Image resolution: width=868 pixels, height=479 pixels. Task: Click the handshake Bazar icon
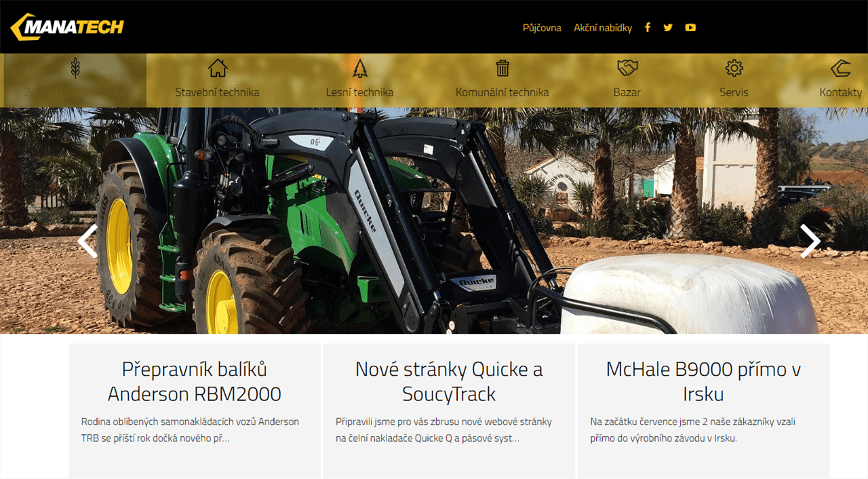tap(627, 68)
